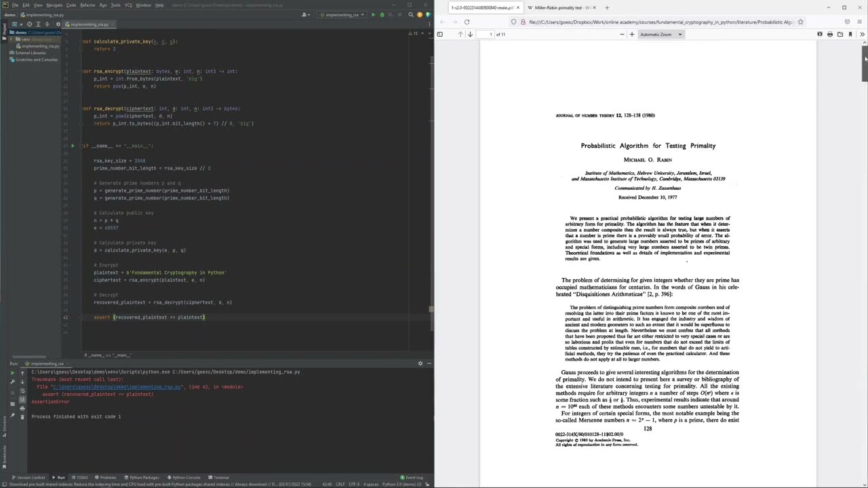
Task: Open Project panel settings gear
Action: coord(58,24)
